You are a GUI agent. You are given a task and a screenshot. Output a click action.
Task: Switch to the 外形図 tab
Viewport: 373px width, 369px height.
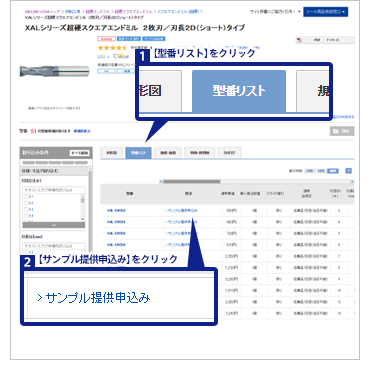[112, 153]
